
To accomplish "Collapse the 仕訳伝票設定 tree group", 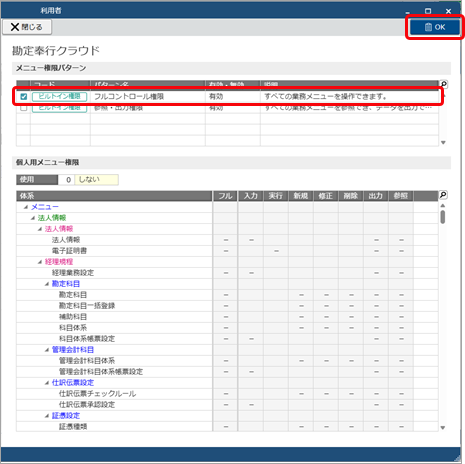I will point(47,383).
